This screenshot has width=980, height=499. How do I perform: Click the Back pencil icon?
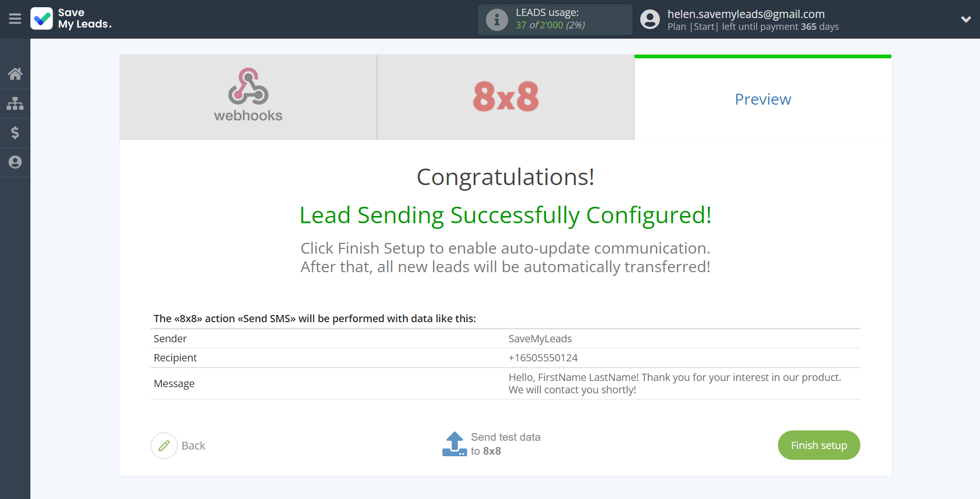pyautogui.click(x=164, y=445)
